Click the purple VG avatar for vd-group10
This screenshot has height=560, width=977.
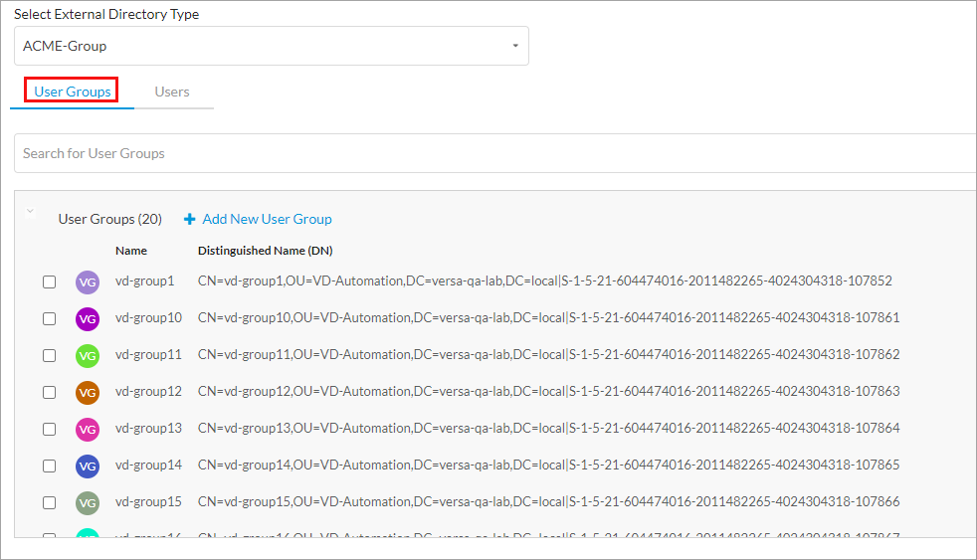pyautogui.click(x=88, y=319)
